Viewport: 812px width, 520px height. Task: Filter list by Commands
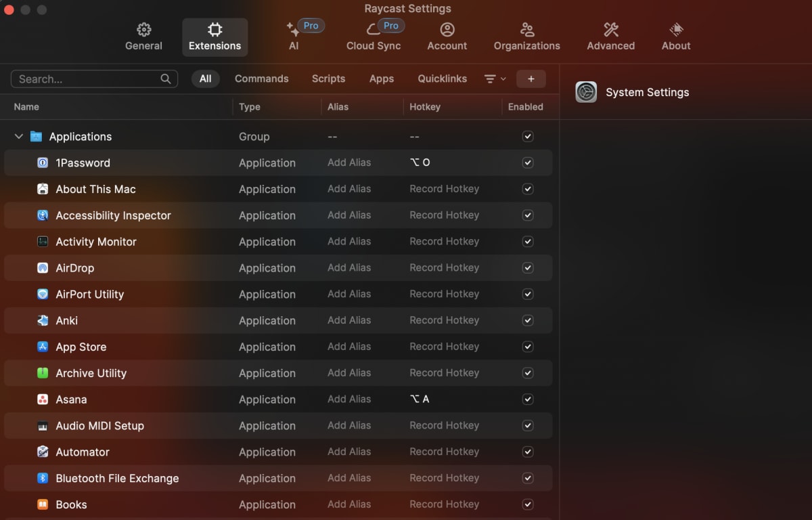coord(261,79)
